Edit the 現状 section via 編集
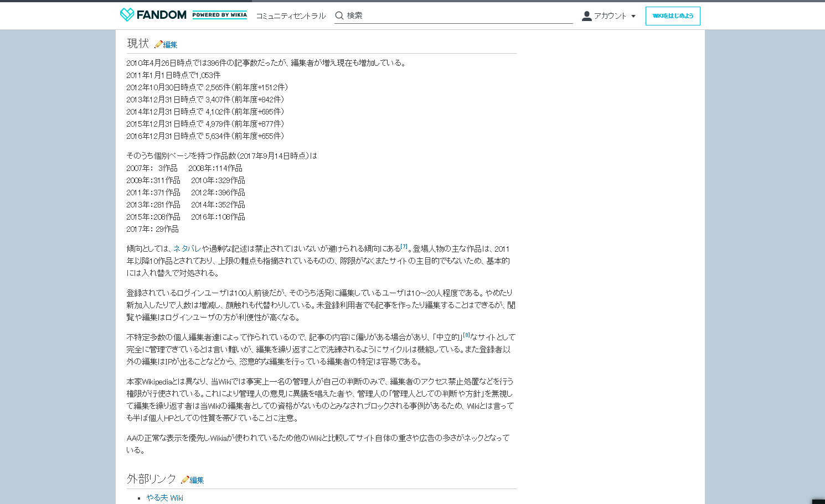Viewport: 825px width, 504px height. pyautogui.click(x=170, y=45)
